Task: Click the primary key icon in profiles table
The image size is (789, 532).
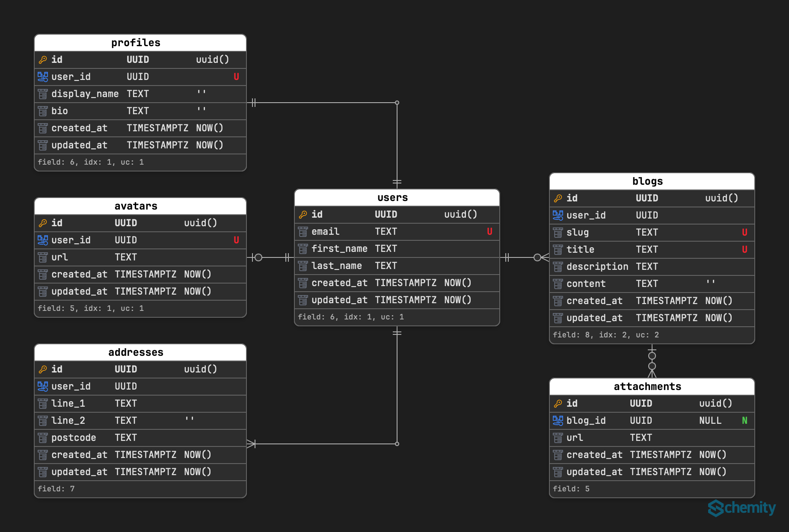Action: (43, 60)
